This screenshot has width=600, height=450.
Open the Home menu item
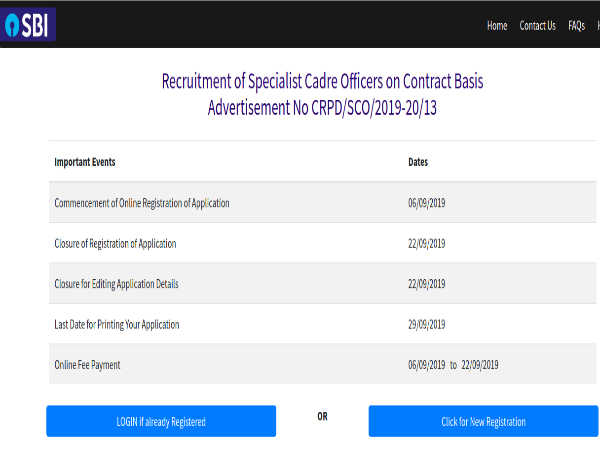tap(497, 26)
